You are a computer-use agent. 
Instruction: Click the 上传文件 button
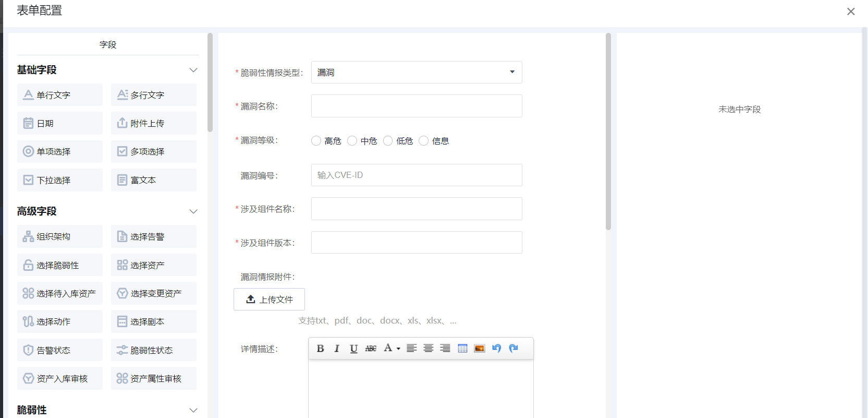(x=269, y=300)
